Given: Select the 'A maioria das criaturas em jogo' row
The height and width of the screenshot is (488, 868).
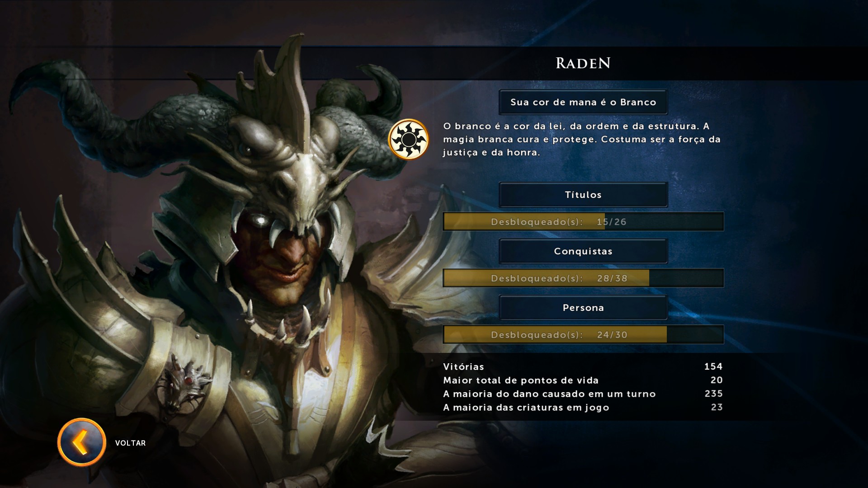Looking at the screenshot, I should point(583,407).
